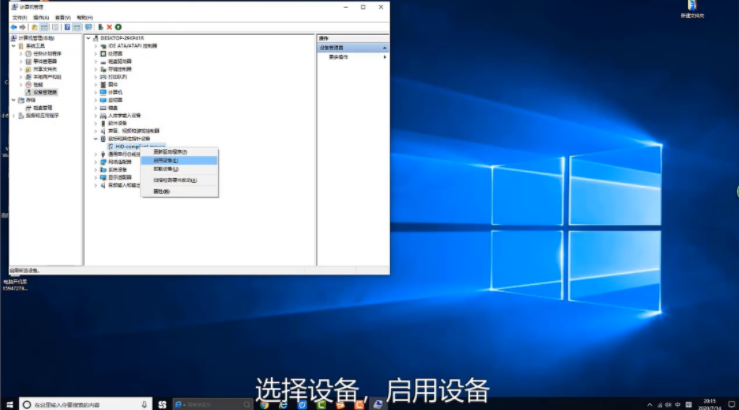Select 性能 Performance in left tree
The width and height of the screenshot is (739, 410).
(38, 85)
